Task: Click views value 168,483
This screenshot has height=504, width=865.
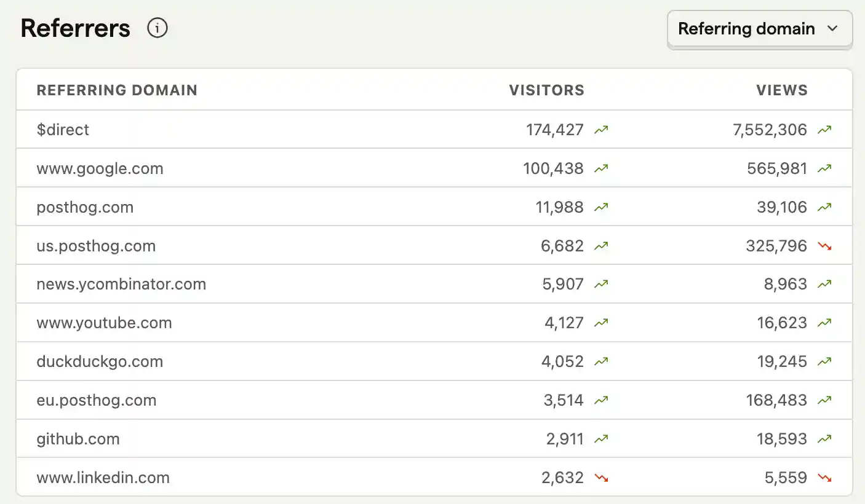Action: click(776, 400)
